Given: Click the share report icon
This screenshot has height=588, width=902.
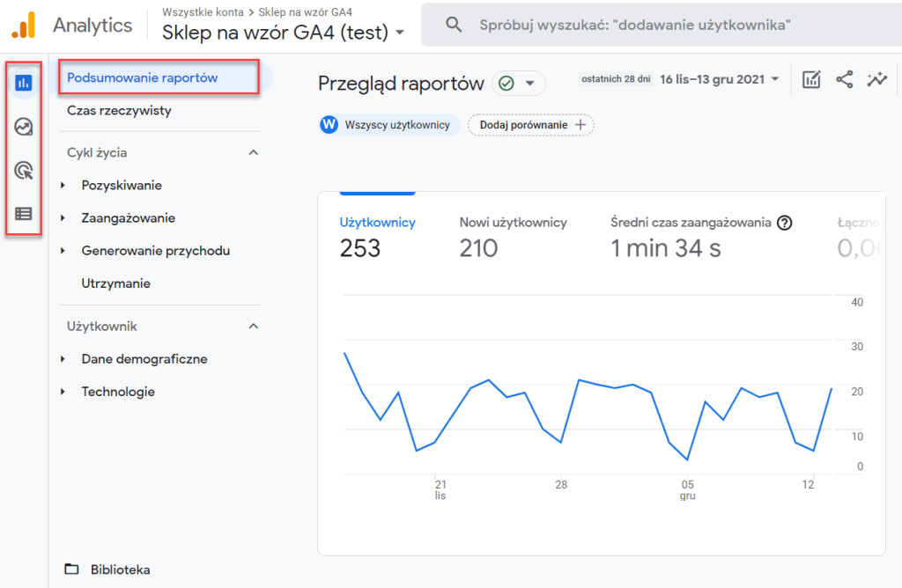Looking at the screenshot, I should tap(844, 79).
